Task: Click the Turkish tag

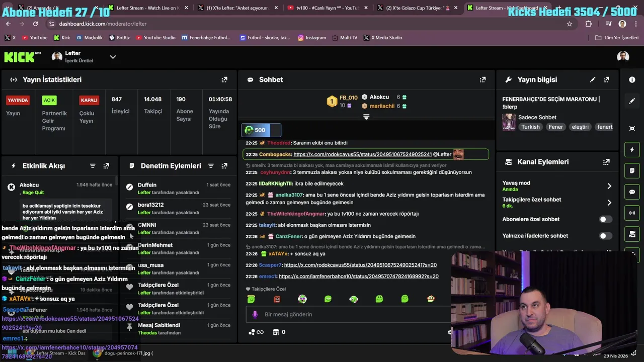Action: [x=530, y=127]
